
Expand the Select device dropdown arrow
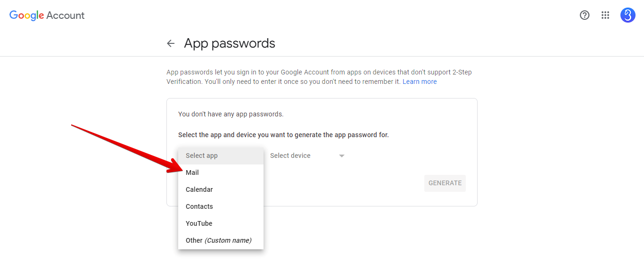coord(342,156)
